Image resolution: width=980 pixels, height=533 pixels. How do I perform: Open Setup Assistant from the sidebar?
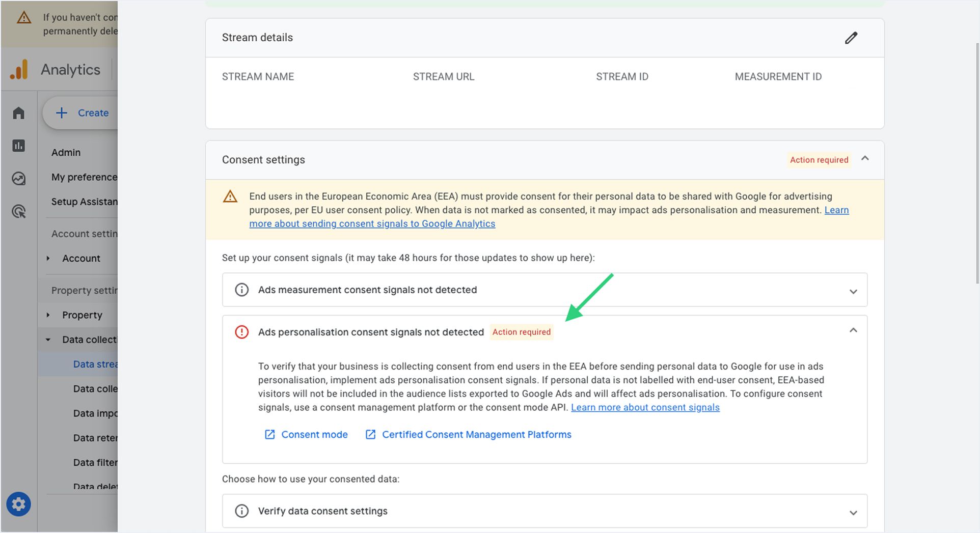point(85,202)
